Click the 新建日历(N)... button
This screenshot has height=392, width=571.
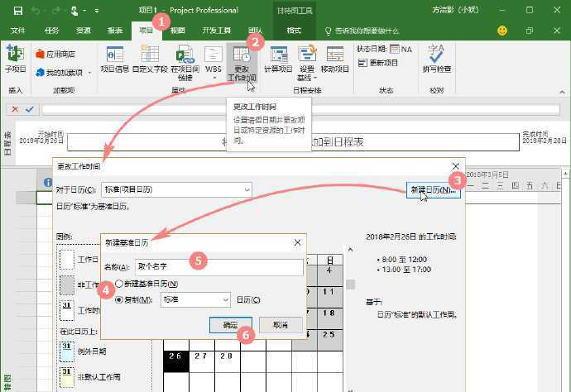434,190
